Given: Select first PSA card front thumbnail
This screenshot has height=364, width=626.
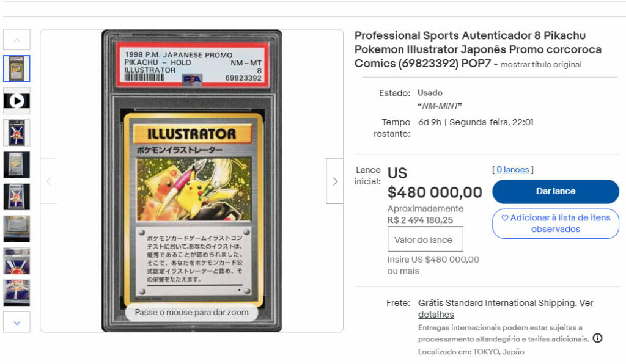Looking at the screenshot, I should (x=17, y=69).
